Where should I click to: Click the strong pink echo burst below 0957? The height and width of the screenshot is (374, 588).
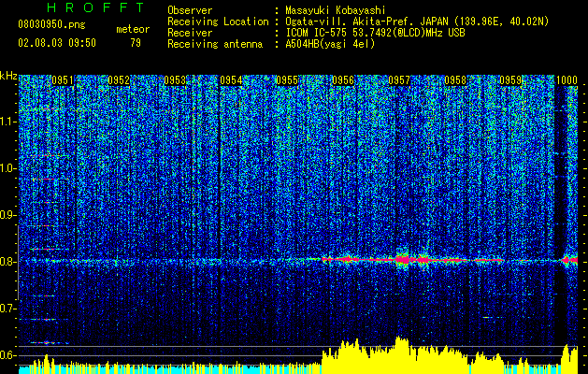coord(403,259)
